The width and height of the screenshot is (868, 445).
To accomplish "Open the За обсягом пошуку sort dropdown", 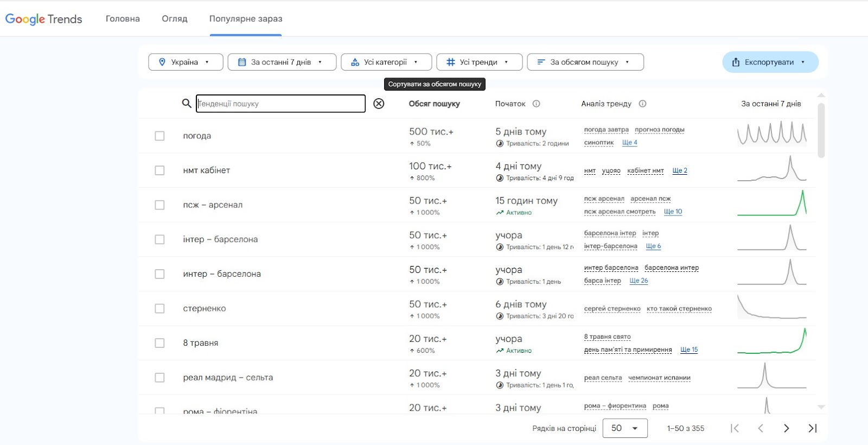I will click(x=585, y=62).
